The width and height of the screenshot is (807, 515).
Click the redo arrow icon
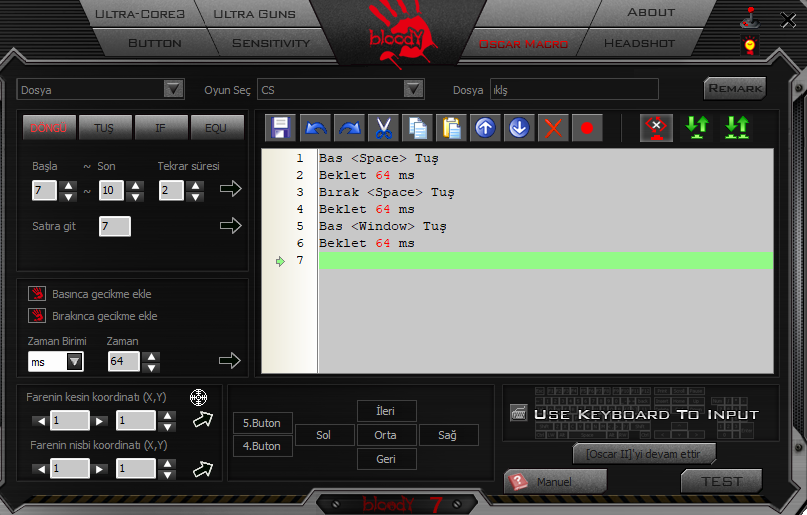349,128
